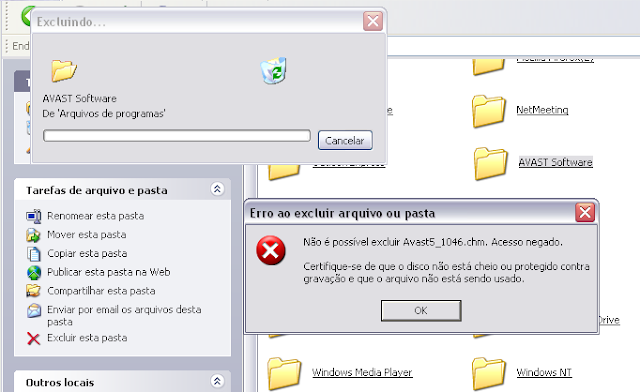Screen dimensions: 640x392
Task: Open Publicar esta pasta na Web link
Action: tap(109, 272)
